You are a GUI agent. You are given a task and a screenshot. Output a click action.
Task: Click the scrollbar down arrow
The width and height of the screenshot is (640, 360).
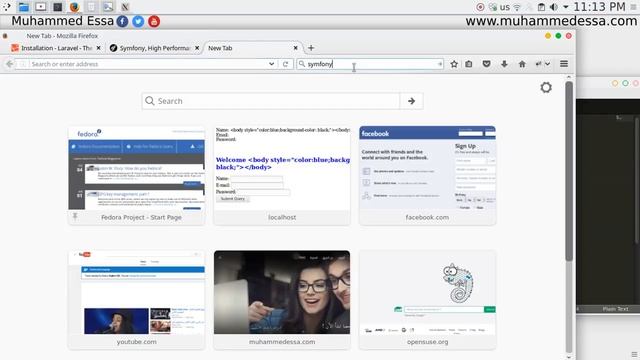tap(569, 357)
